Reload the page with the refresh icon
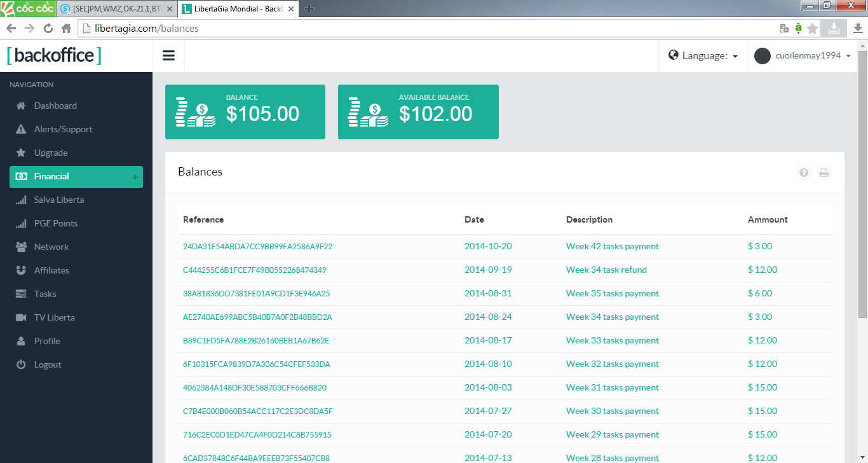868x463 pixels. [x=48, y=29]
